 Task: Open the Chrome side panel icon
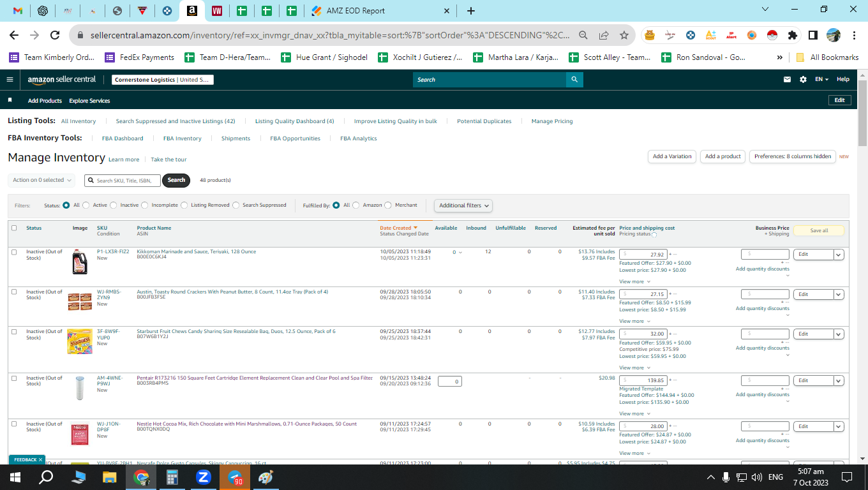[813, 35]
